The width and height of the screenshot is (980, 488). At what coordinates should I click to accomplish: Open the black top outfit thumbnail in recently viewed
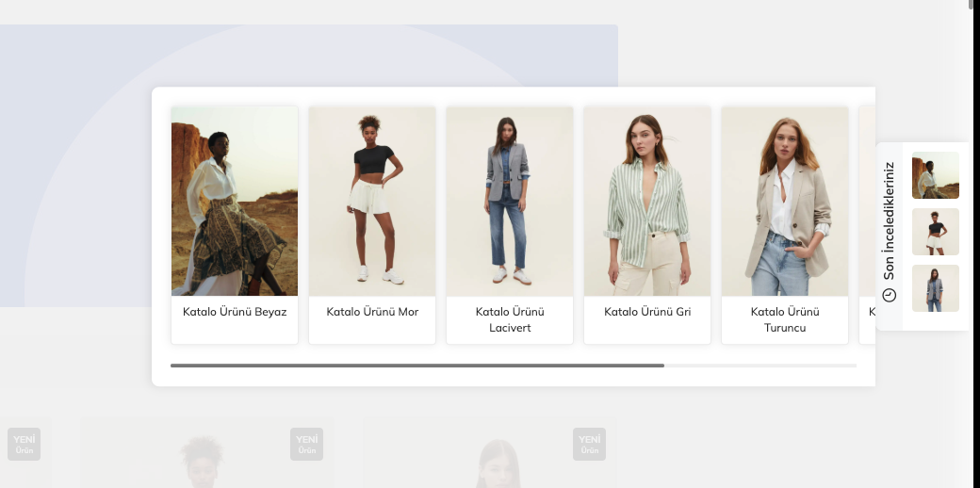coord(935,232)
